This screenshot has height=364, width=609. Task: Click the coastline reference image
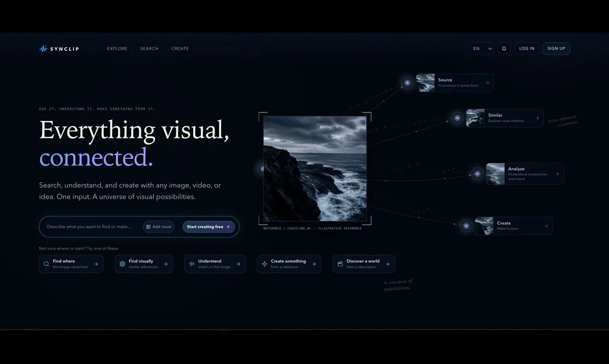315,169
